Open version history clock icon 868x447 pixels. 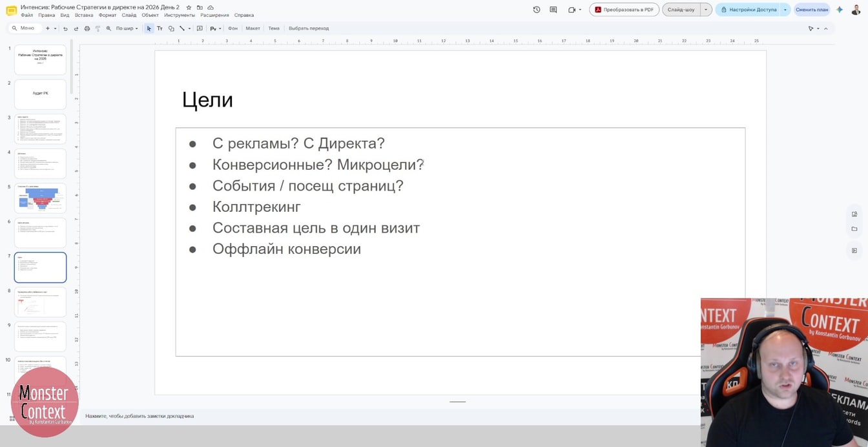tap(537, 10)
